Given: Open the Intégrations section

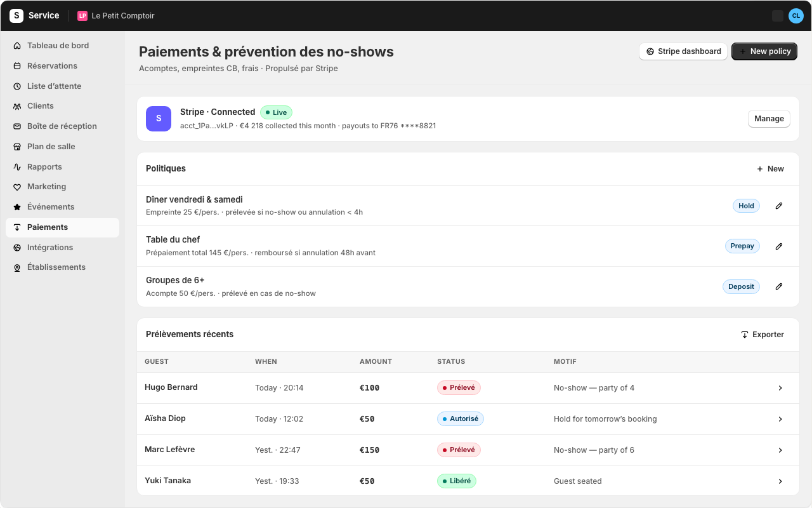Looking at the screenshot, I should point(62,248).
